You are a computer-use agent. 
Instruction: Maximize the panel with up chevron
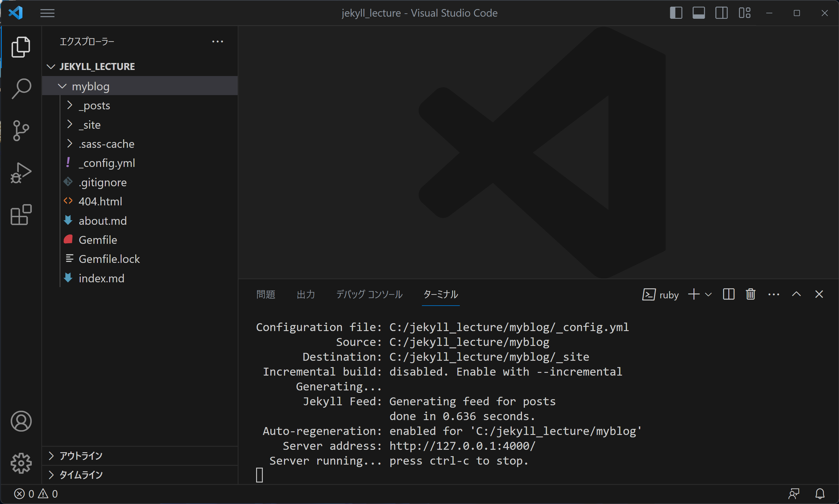coord(797,294)
